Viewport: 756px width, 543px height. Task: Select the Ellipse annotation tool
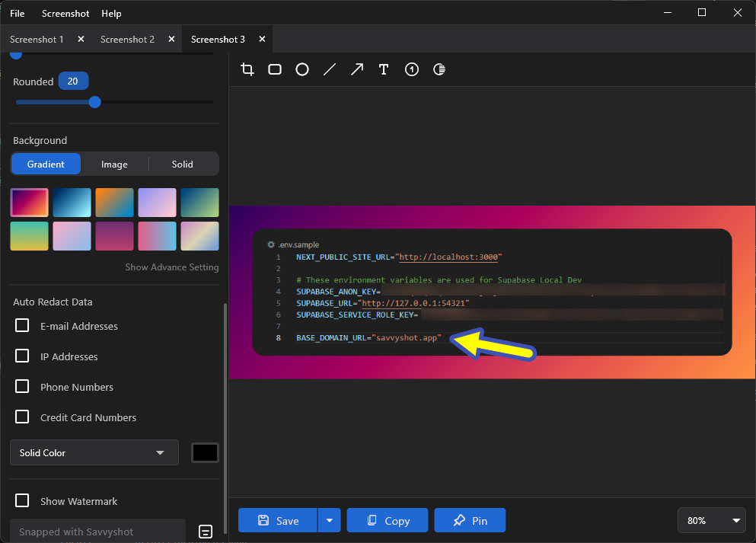(301, 69)
